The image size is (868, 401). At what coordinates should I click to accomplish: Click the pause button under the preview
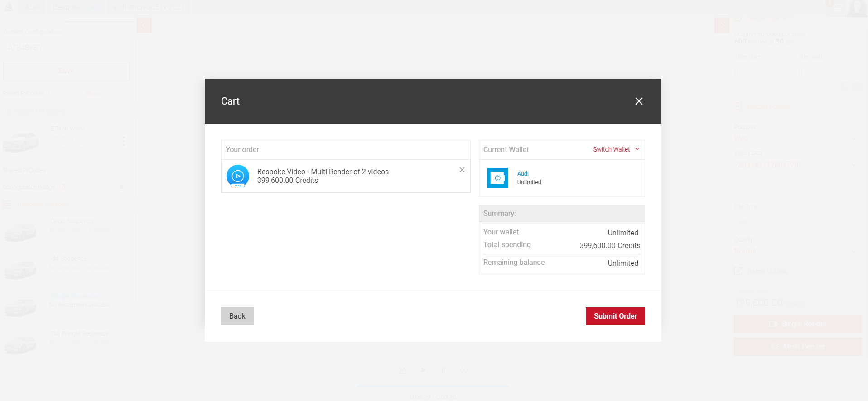[x=444, y=370]
